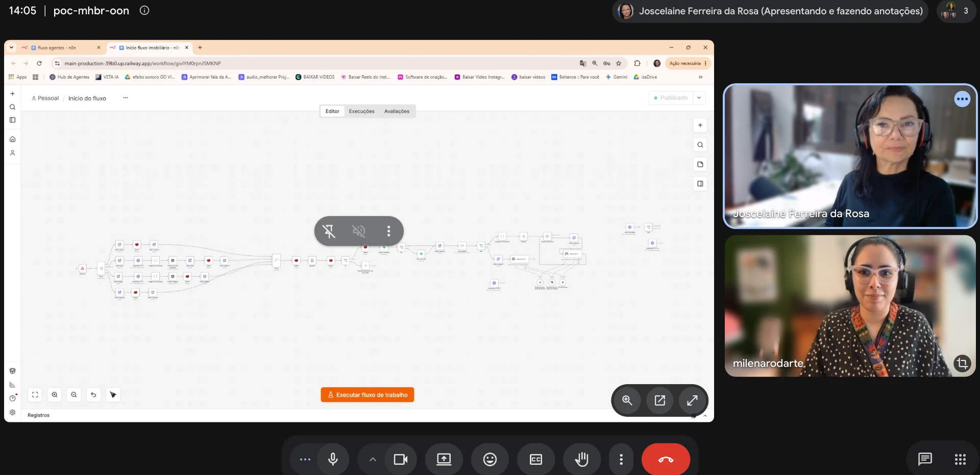Open the Pessoal breadcrumb link
The width and height of the screenshot is (980, 475).
point(45,98)
